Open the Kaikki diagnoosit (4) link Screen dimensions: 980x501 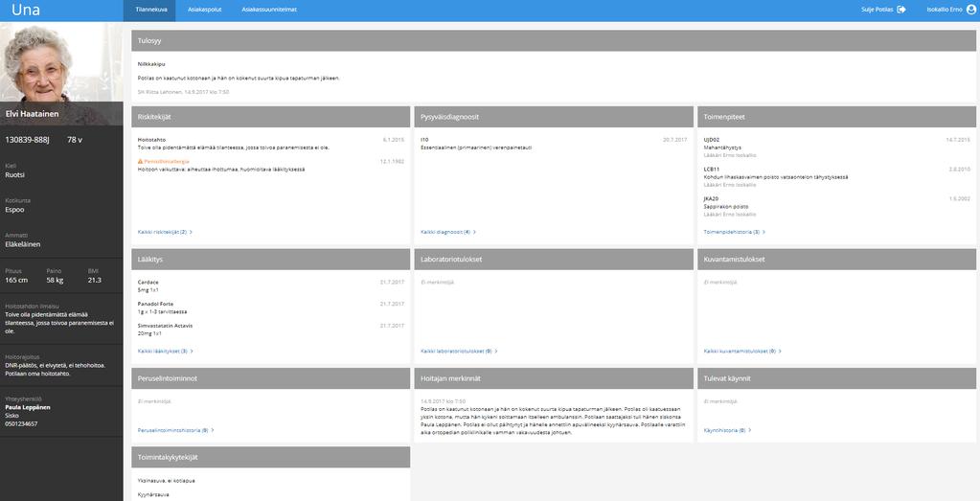[x=448, y=232]
